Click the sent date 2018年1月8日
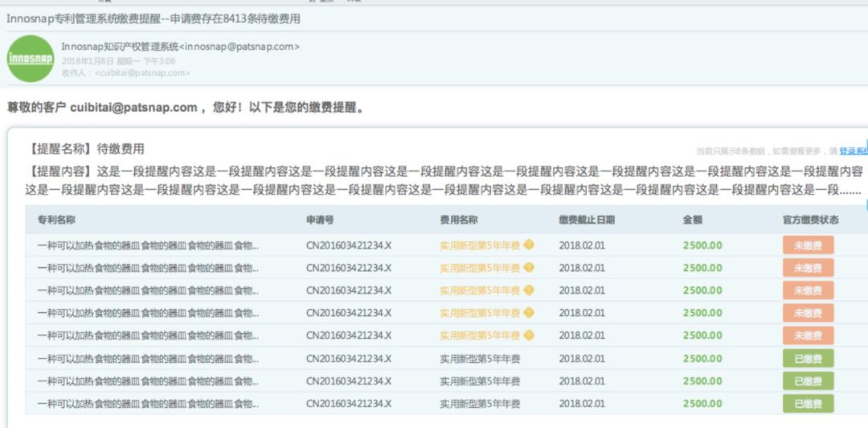868x428 pixels. (x=88, y=61)
